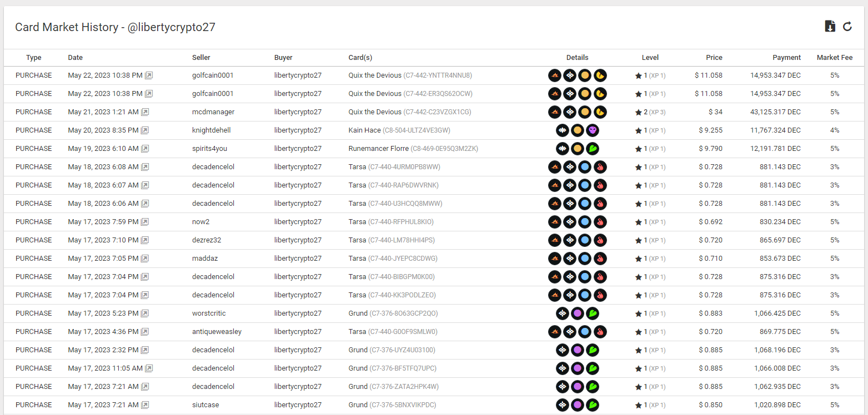Screen dimensions: 868x415
Task: Sort by the Market Fee column header
Action: 835,58
